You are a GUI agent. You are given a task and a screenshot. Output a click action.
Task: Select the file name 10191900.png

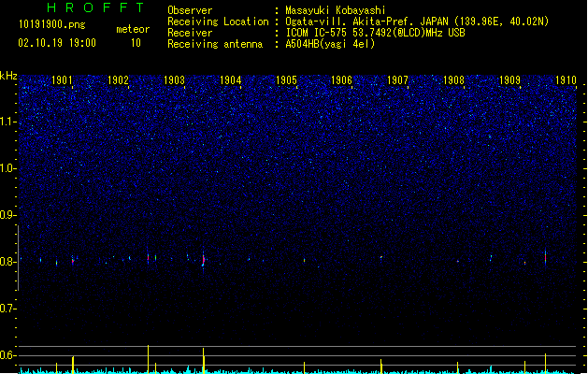click(51, 24)
